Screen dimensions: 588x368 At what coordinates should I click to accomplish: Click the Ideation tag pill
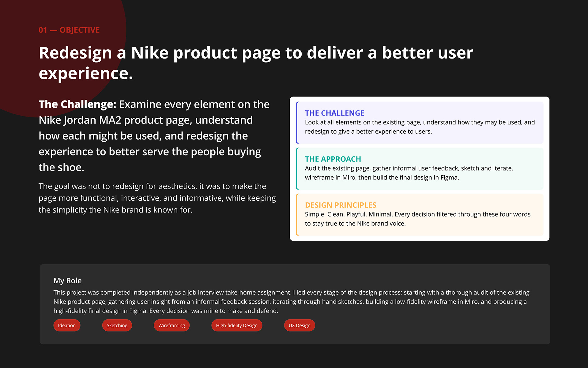67,325
